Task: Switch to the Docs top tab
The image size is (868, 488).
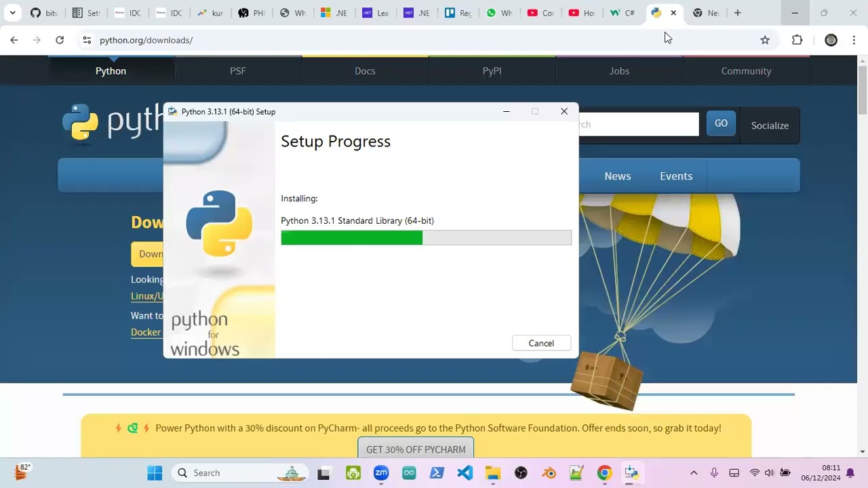Action: click(x=365, y=70)
